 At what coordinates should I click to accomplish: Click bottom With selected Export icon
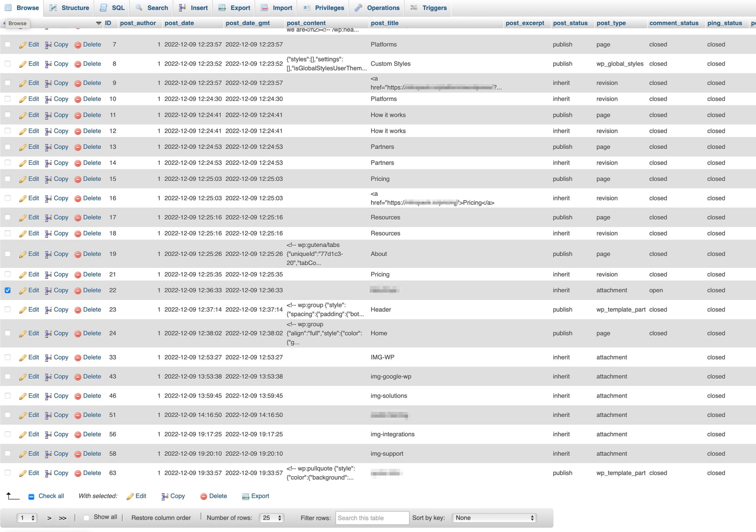tap(246, 497)
